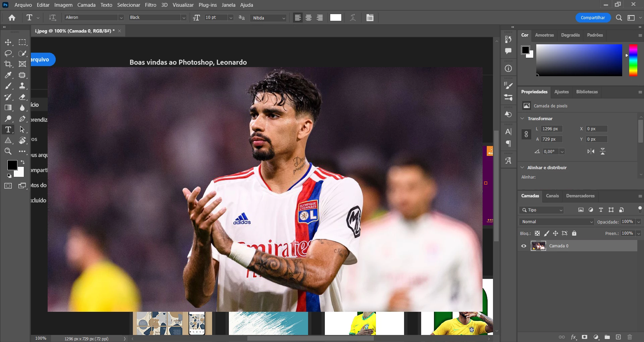Select the Camada 0 layer thumbnail
Viewport: 644px width, 342px height.
[538, 246]
